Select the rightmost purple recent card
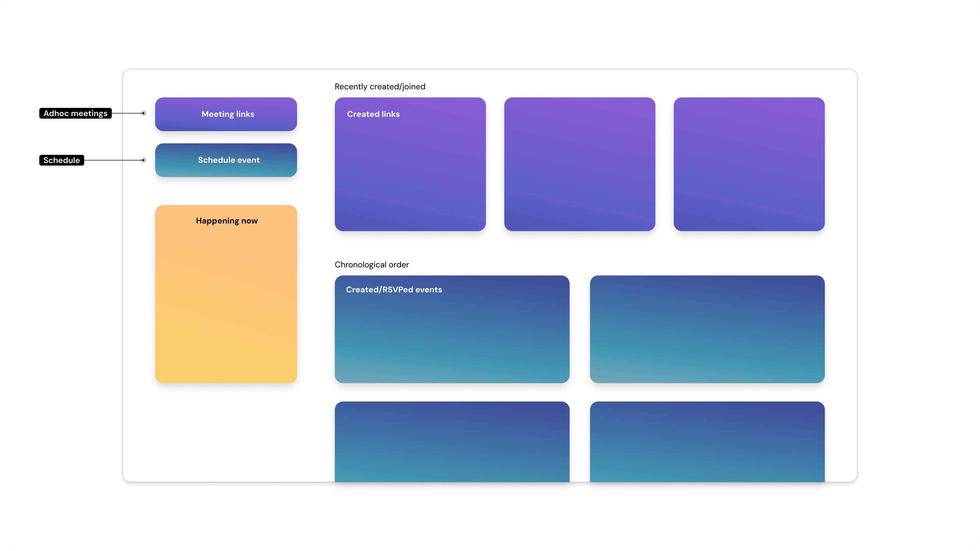980x551 pixels. tap(749, 164)
